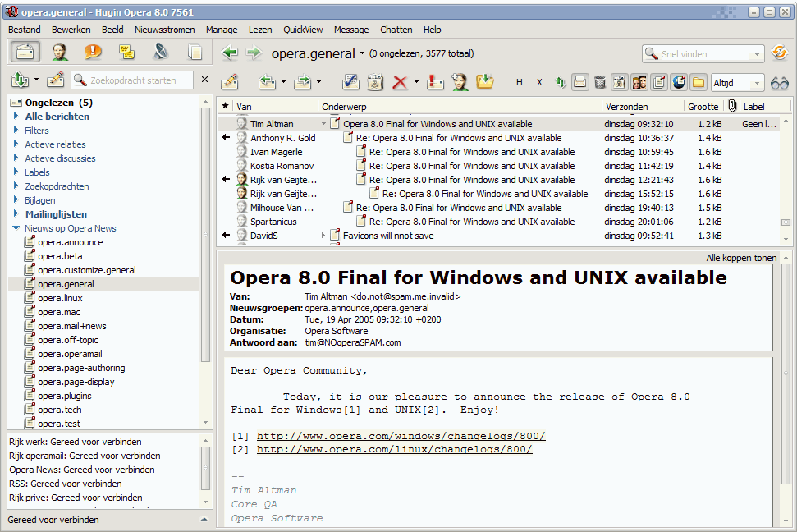Viewport: 797px width, 532px height.
Task: Expand the Filters tree item
Action: 16,131
